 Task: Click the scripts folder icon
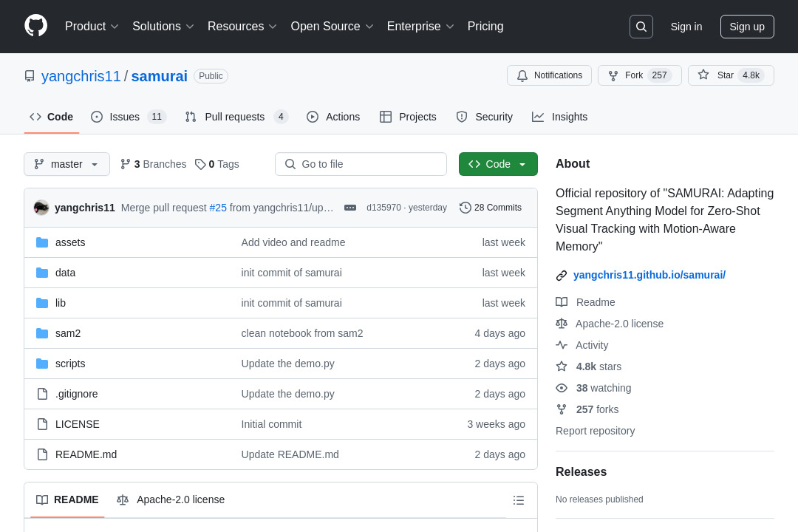(42, 364)
